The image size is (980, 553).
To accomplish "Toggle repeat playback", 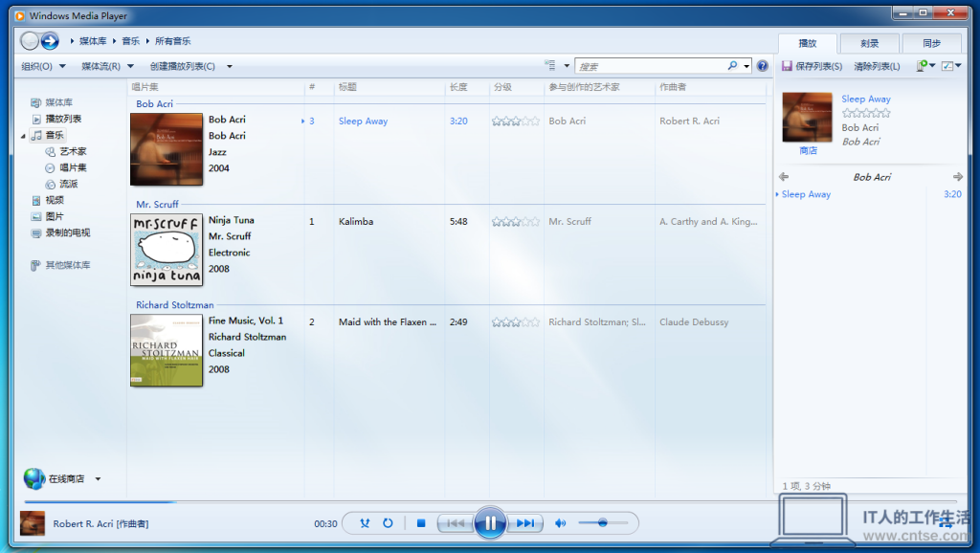I will 388,523.
